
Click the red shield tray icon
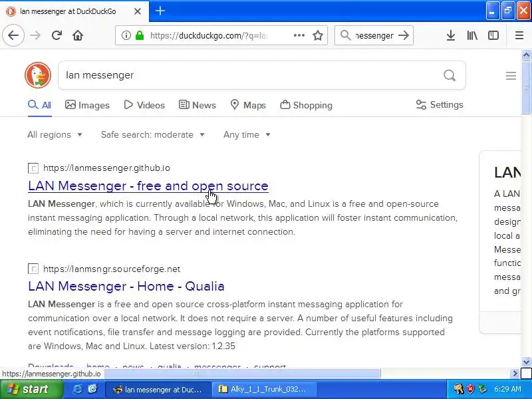pyautogui.click(x=471, y=389)
